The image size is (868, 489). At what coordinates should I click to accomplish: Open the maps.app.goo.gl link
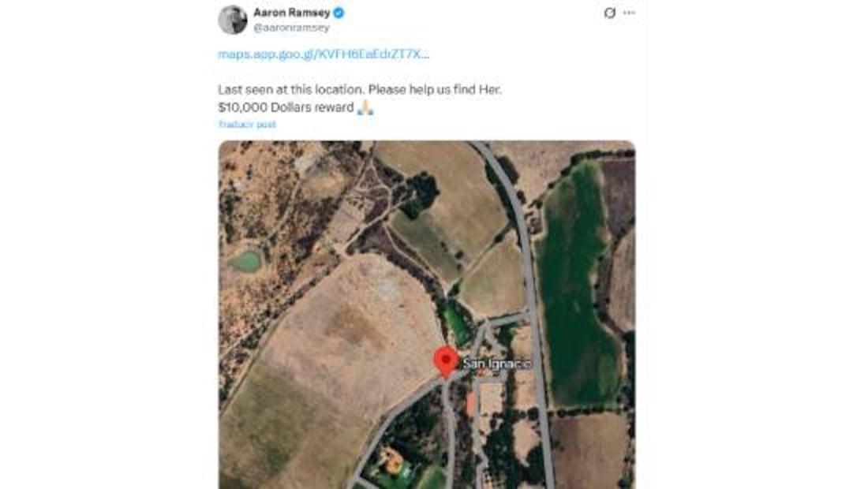[324, 54]
